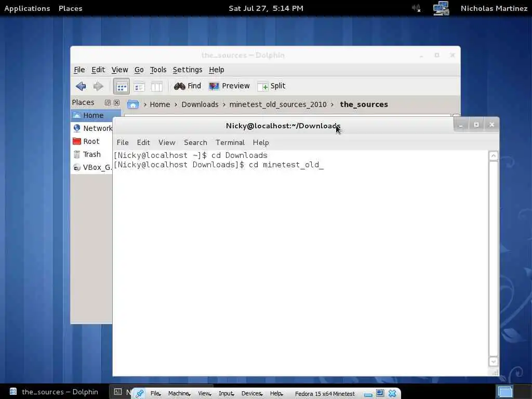Screen dimensions: 532x399
Task: Open Dolphin Edit menu
Action: (x=98, y=70)
